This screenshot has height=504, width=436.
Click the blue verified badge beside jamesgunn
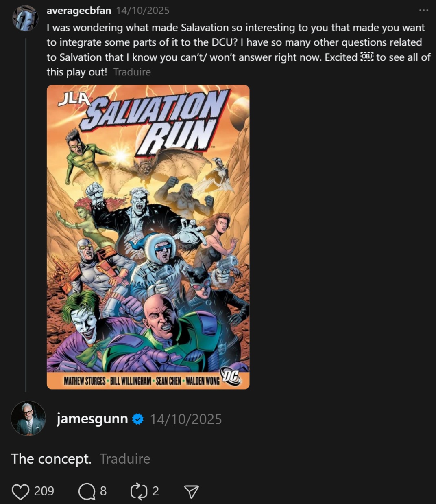click(138, 419)
